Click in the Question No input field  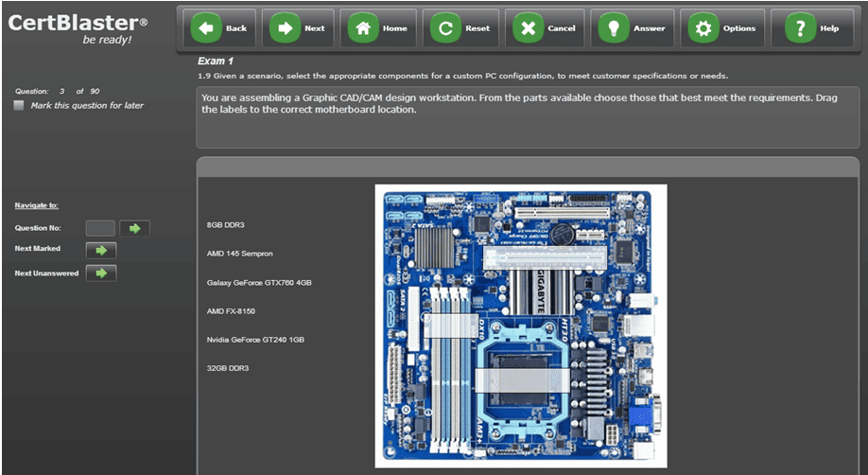[x=100, y=228]
